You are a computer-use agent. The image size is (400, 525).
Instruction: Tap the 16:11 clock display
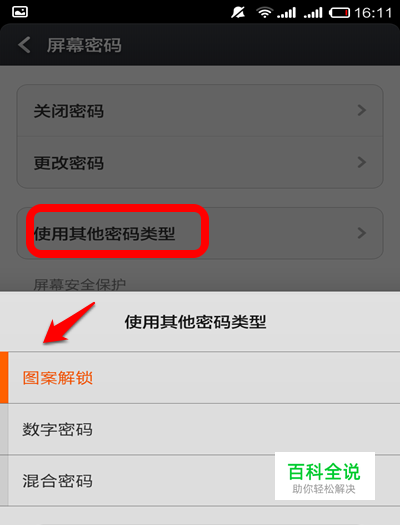[373, 13]
